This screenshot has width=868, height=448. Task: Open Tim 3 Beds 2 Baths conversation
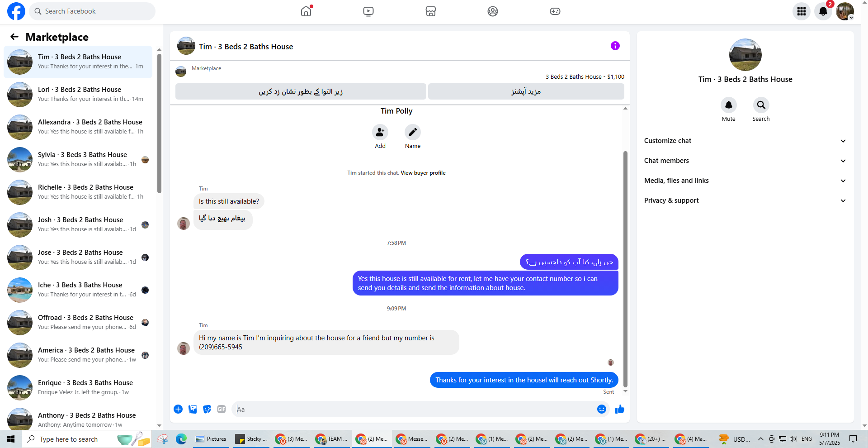pos(78,62)
